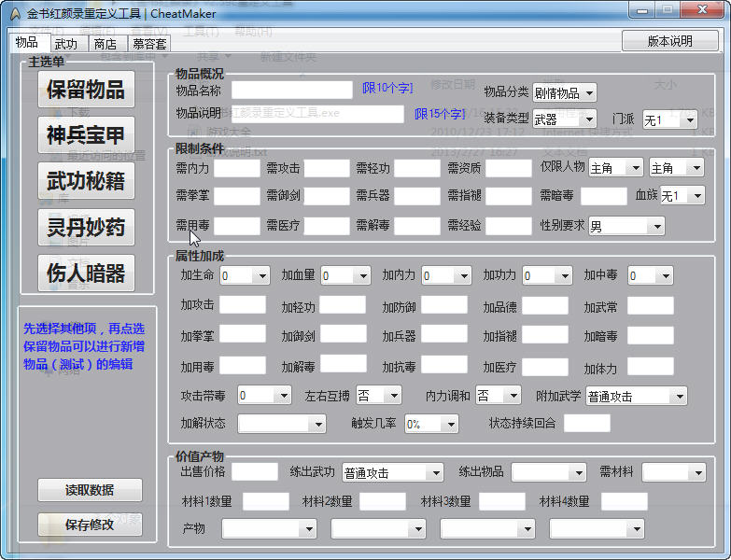Click the 加武常 input field
The height and width of the screenshot is (560, 731).
click(651, 305)
